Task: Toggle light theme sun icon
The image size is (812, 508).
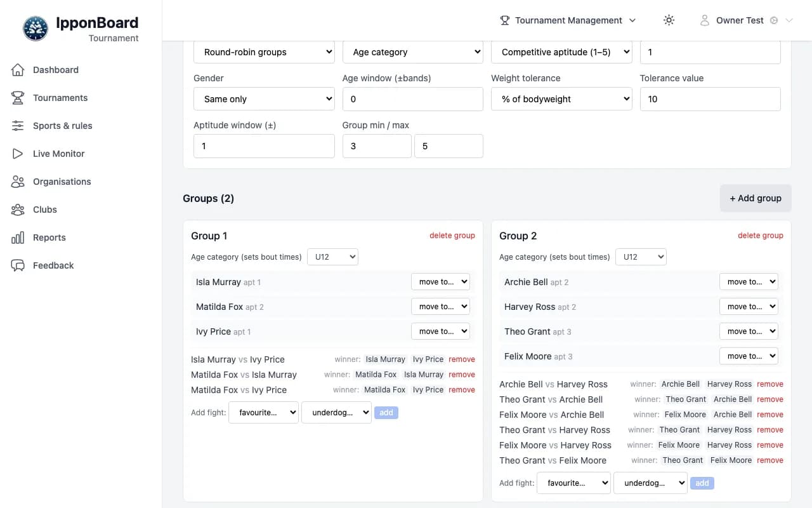Action: click(669, 20)
